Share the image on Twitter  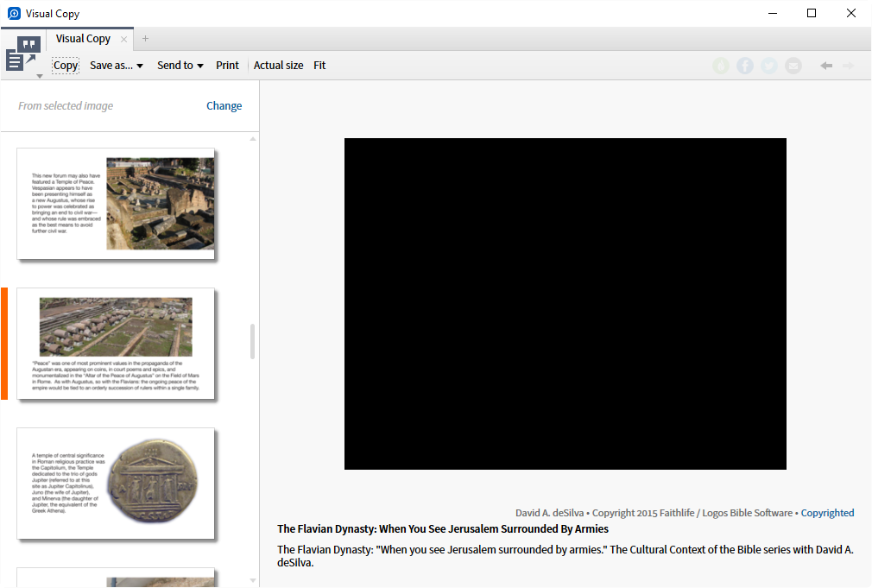click(x=769, y=66)
